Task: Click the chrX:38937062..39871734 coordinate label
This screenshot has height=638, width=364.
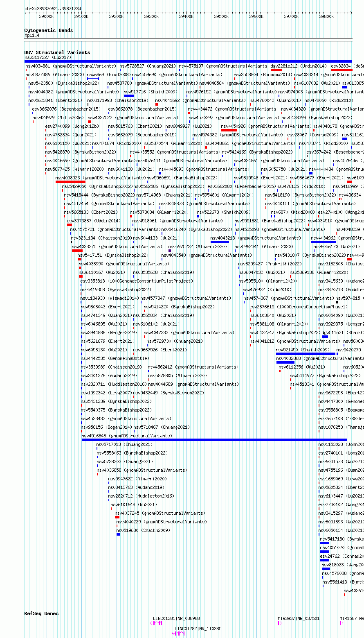Action: (53, 9)
